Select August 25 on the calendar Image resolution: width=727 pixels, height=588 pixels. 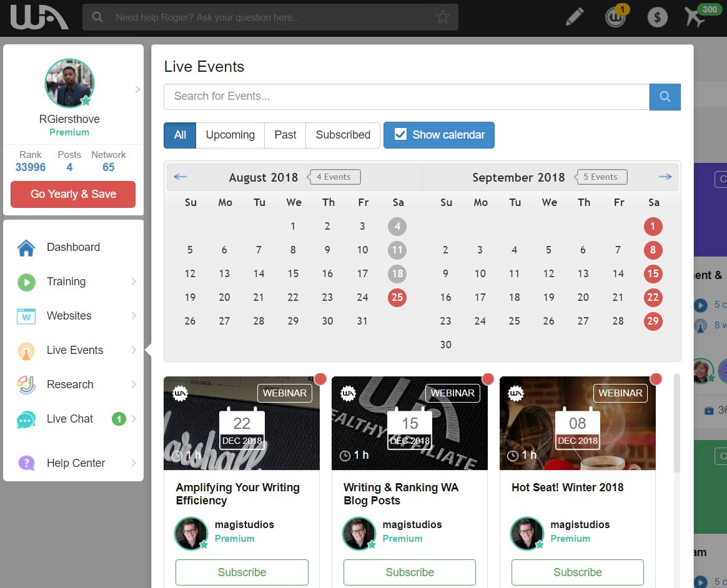click(397, 298)
